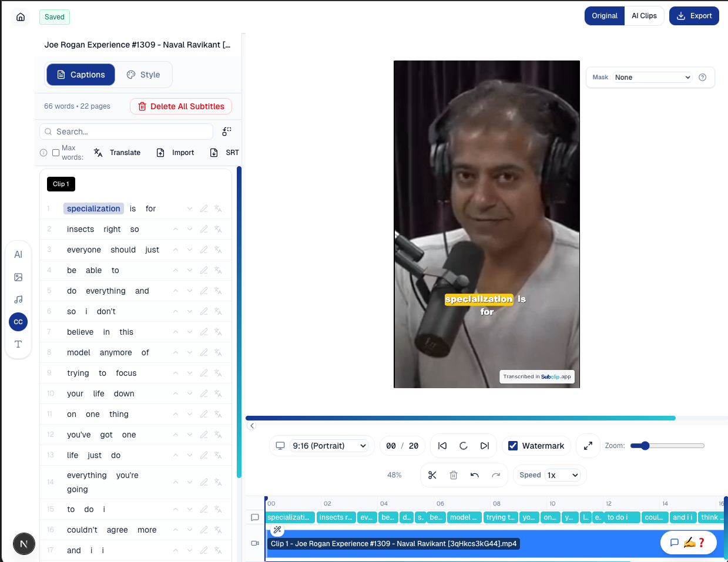This screenshot has height=562, width=728.
Task: Click the scissors split icon
Action: [x=432, y=475]
